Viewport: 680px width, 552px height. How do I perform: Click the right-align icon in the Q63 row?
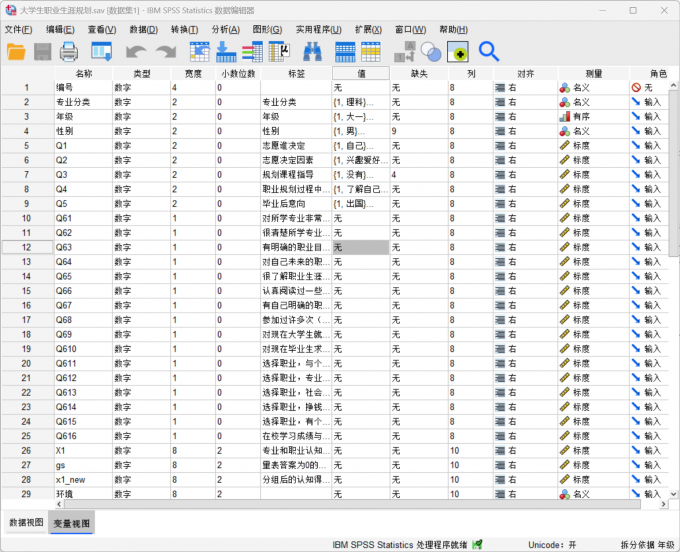(x=500, y=247)
